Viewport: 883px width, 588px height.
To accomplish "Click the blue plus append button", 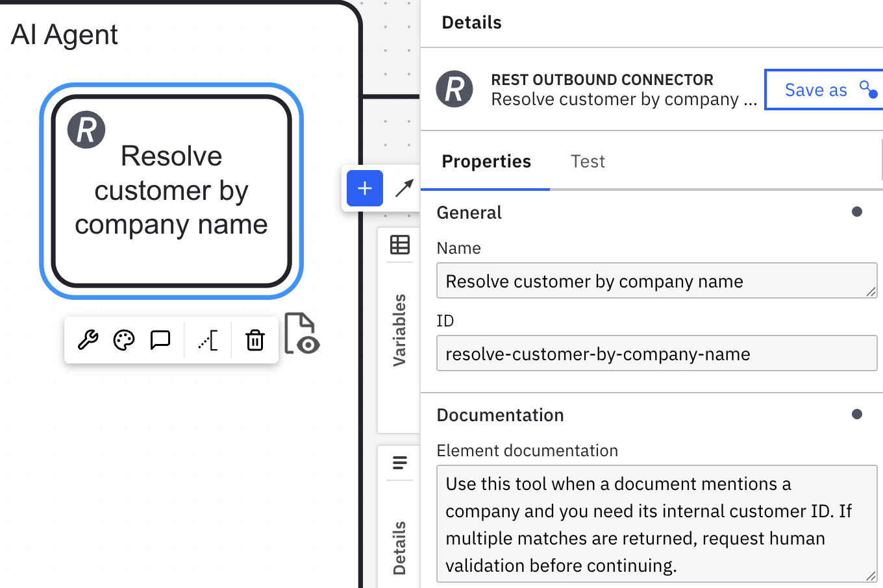I will tap(365, 188).
